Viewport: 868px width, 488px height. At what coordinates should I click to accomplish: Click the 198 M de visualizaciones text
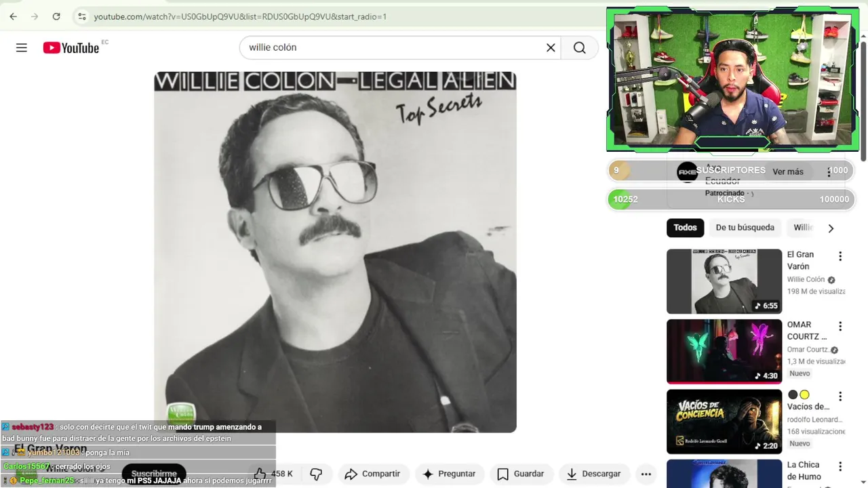[816, 291]
